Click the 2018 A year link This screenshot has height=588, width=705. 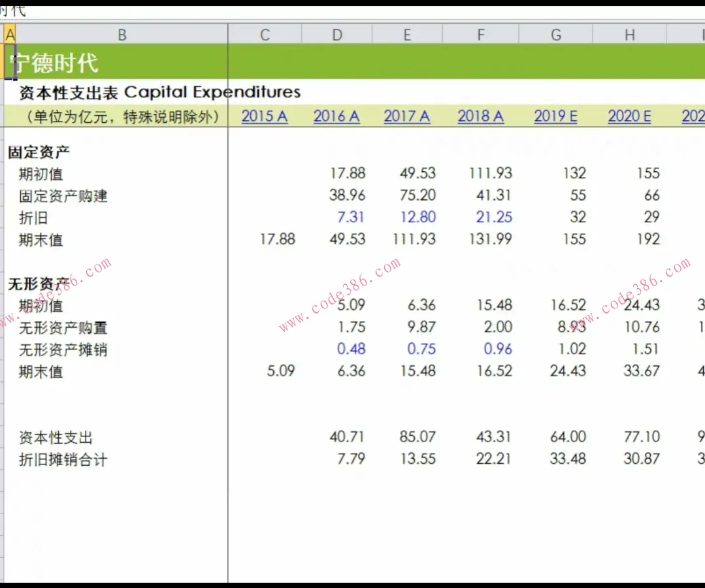[481, 116]
